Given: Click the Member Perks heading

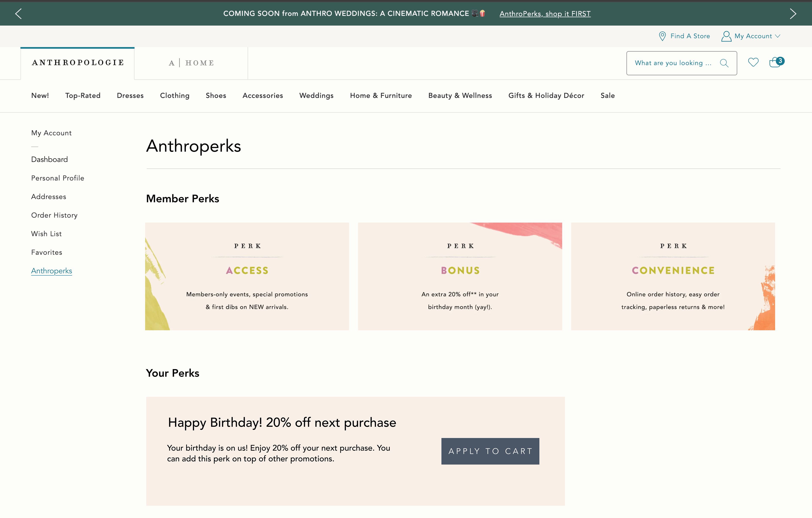Looking at the screenshot, I should point(182,199).
